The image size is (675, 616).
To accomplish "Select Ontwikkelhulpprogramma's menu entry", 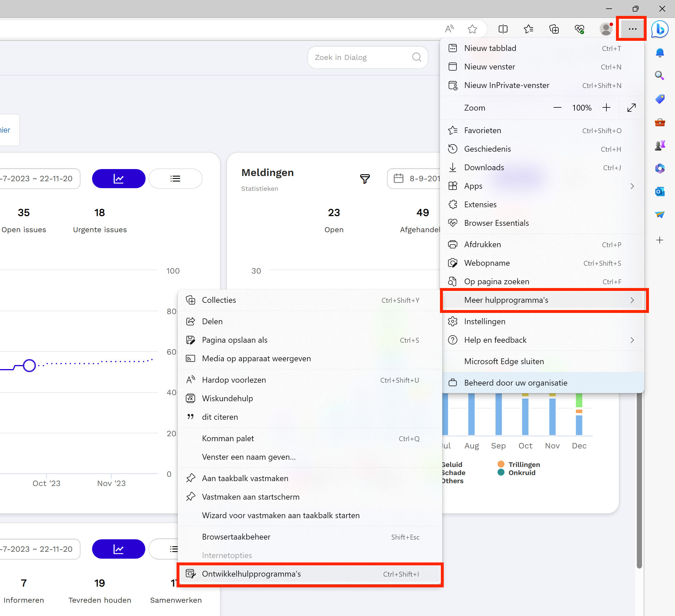I will (x=310, y=574).
